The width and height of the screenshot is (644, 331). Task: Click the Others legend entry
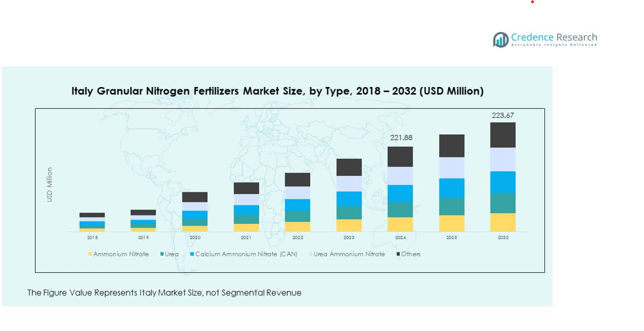click(410, 254)
